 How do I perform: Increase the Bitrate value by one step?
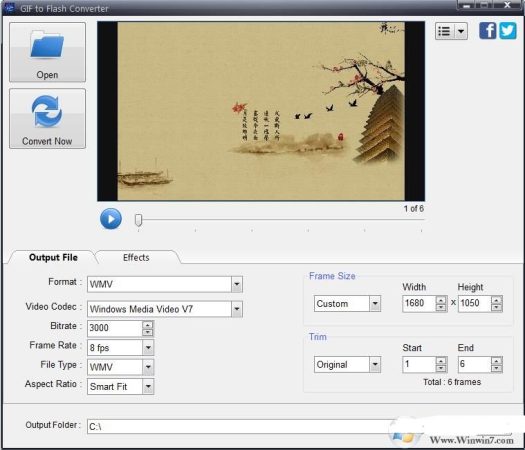(147, 324)
